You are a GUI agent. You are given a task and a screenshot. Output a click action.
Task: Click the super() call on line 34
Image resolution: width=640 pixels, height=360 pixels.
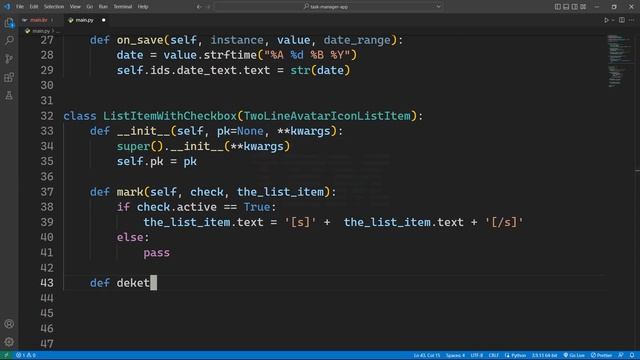point(140,146)
